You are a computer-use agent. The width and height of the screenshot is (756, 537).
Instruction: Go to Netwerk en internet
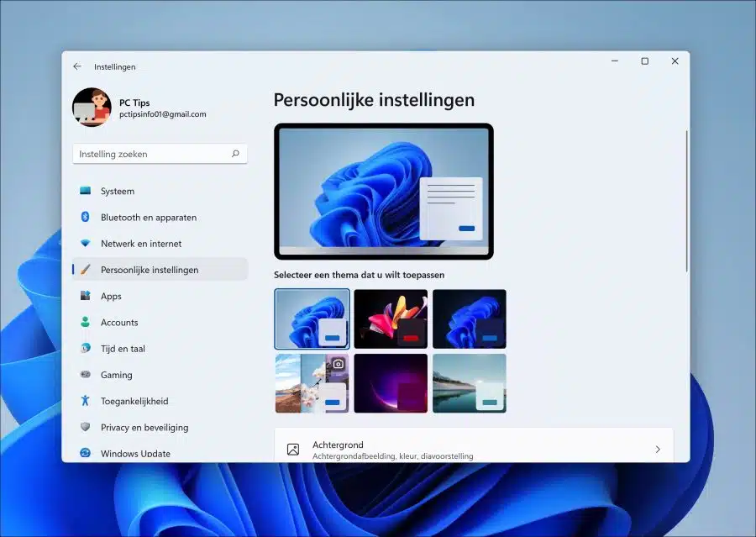160,244
